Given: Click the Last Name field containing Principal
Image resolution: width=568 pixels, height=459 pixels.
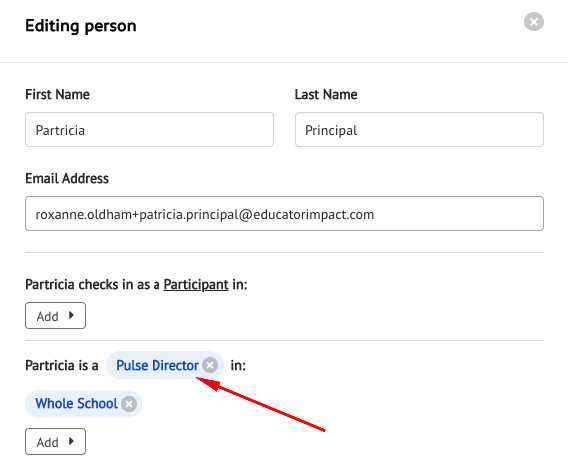Looking at the screenshot, I should coord(419,129).
